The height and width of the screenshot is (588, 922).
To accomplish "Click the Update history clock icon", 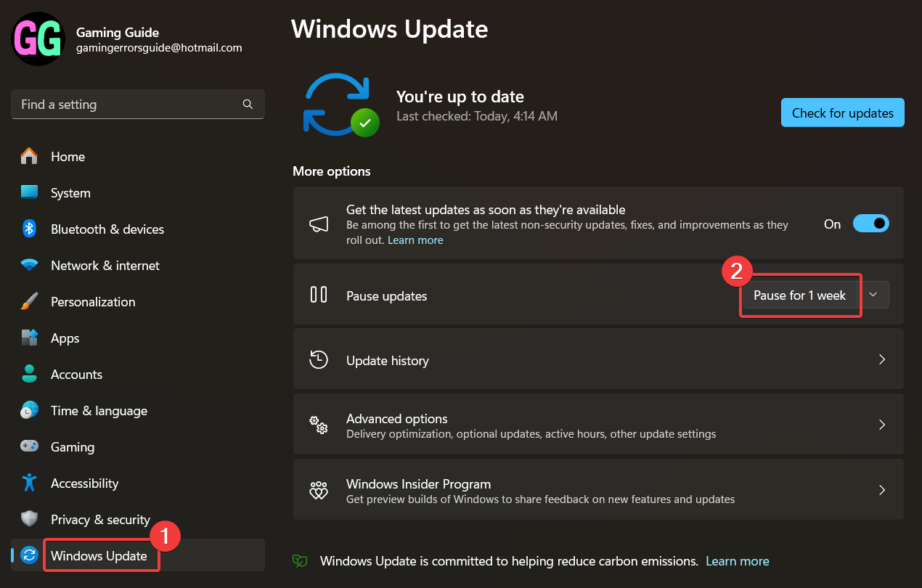I will click(319, 360).
